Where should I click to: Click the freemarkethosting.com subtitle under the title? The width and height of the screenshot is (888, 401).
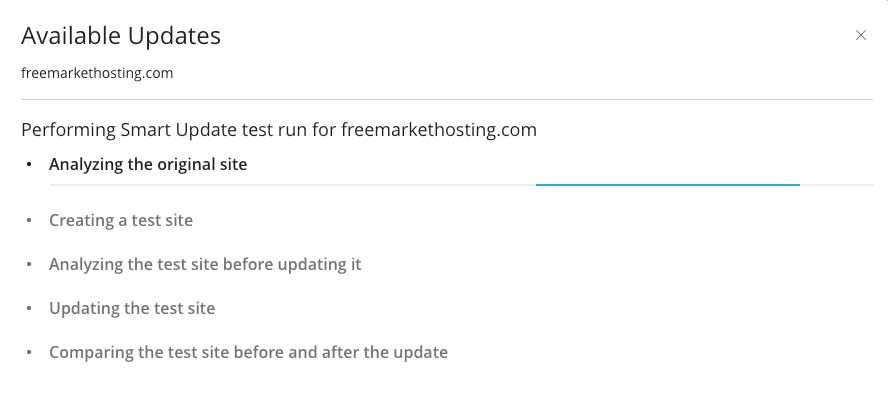click(97, 73)
